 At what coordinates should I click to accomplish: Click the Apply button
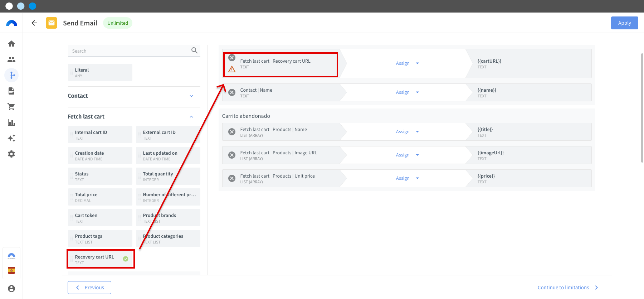624,23
